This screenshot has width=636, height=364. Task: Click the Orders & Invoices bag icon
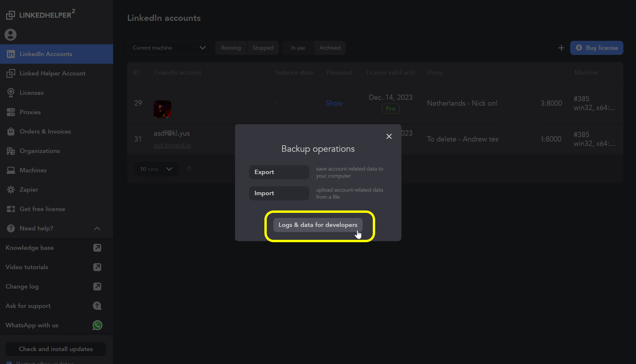[x=11, y=132]
